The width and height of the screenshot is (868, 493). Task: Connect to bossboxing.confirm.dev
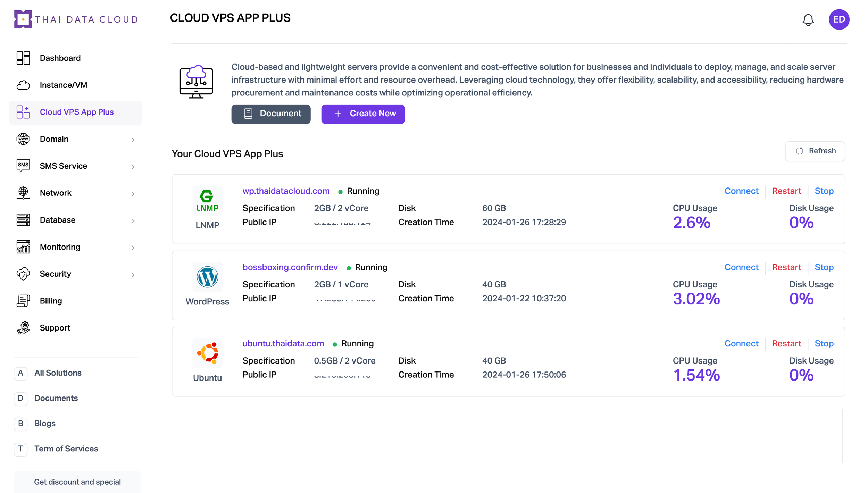point(741,267)
